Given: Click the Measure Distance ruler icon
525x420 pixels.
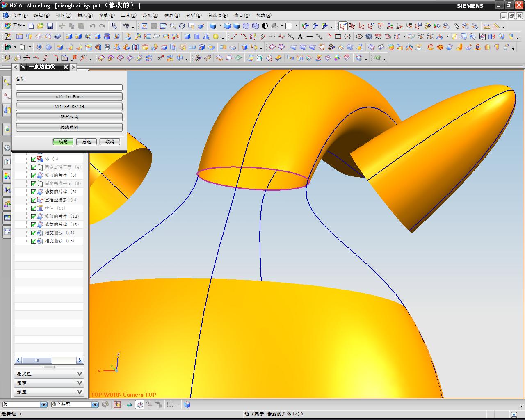Looking at the screenshot, I should [486, 26].
